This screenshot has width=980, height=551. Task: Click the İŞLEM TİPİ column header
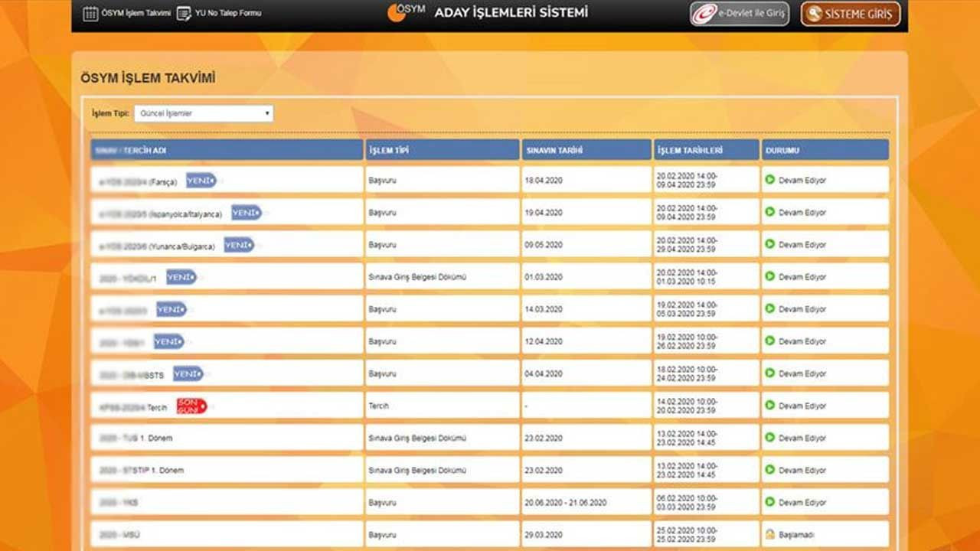pos(442,150)
